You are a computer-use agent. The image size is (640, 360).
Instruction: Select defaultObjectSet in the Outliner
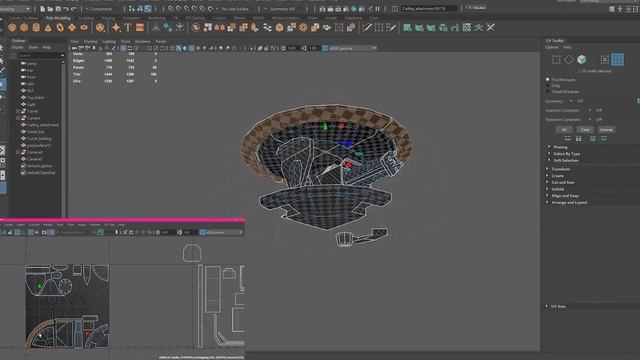coord(41,173)
